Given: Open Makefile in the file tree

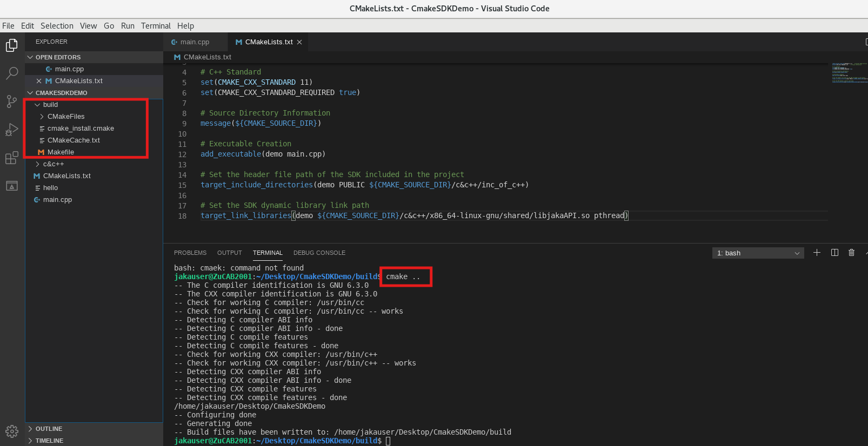Looking at the screenshot, I should [x=61, y=152].
